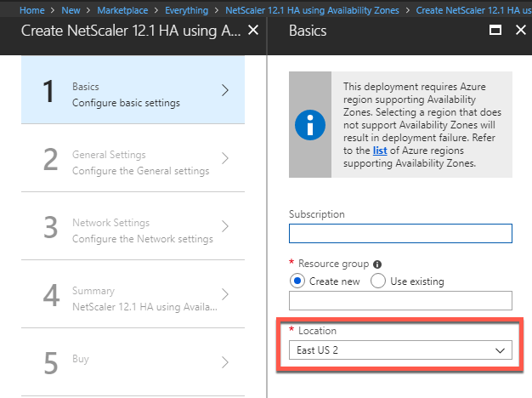Select the Create new radio button
This screenshot has width=532, height=398.
pyautogui.click(x=297, y=281)
